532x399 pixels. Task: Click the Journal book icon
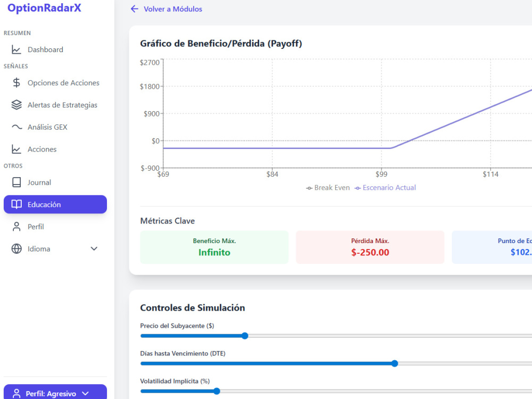(16, 182)
